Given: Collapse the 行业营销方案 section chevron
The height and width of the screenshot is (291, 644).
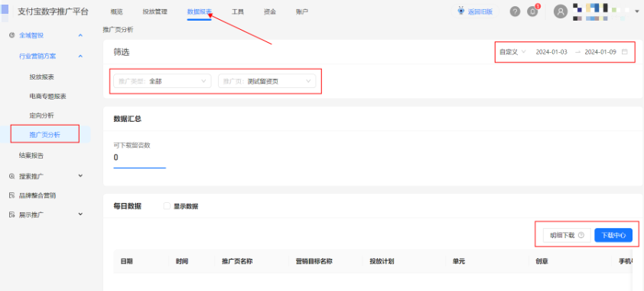Looking at the screenshot, I should [80, 56].
